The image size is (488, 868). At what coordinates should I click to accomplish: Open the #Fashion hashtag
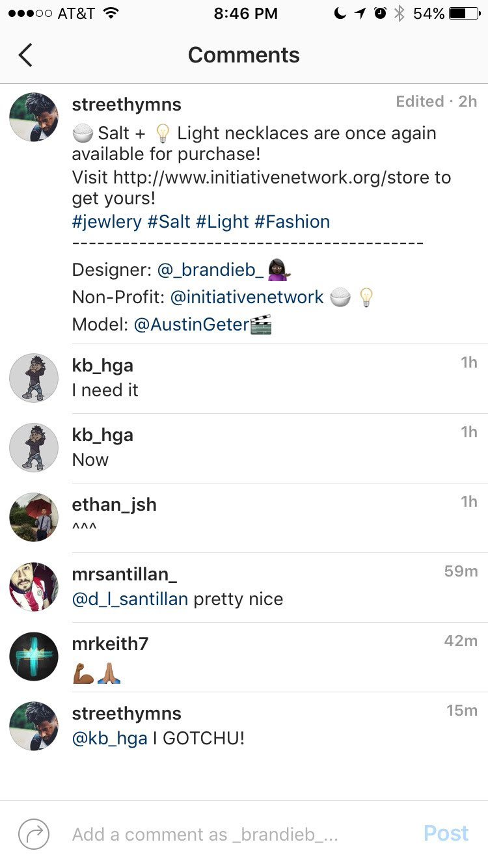[x=292, y=221]
